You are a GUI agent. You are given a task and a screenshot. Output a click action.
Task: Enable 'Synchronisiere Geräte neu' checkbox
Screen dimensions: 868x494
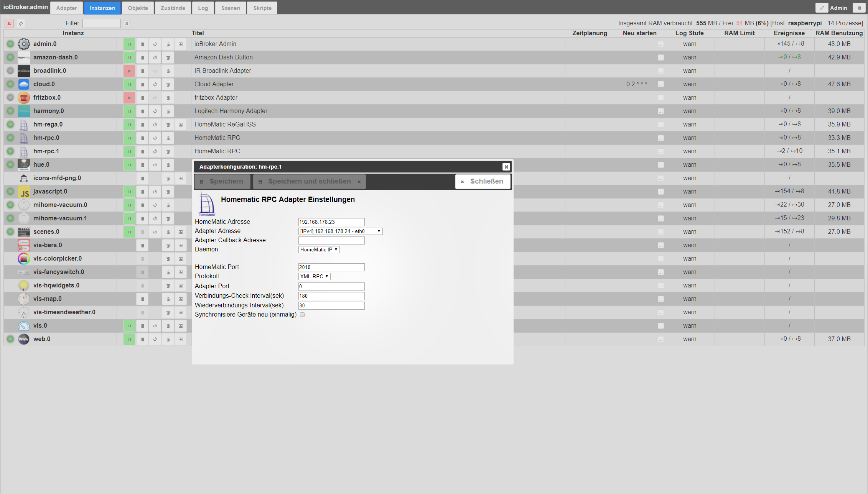coord(302,315)
